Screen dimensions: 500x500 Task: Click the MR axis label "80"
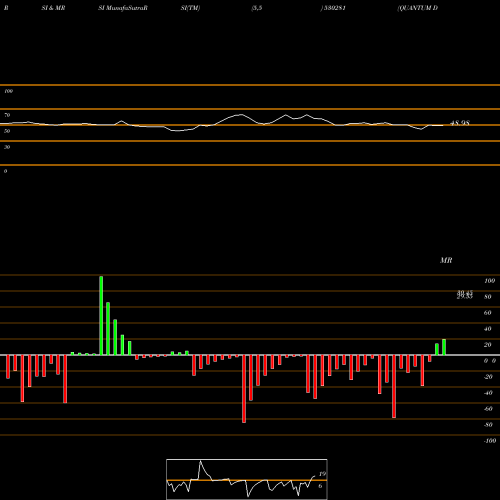tap(488, 297)
